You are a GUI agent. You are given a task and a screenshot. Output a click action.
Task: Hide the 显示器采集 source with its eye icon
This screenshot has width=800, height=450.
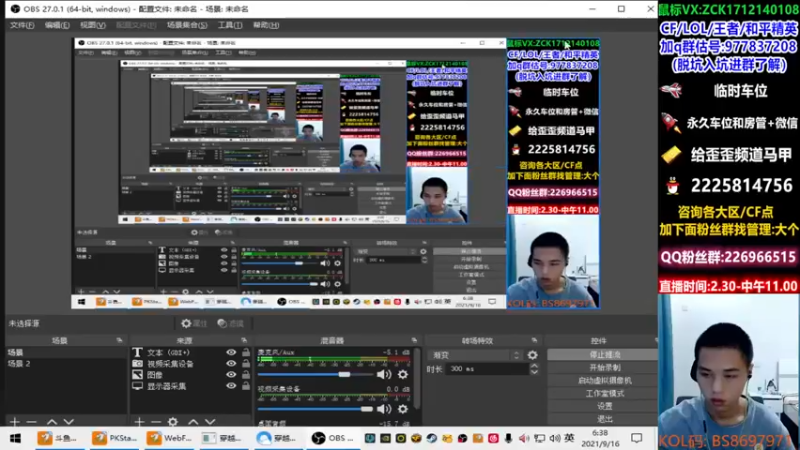tap(231, 386)
